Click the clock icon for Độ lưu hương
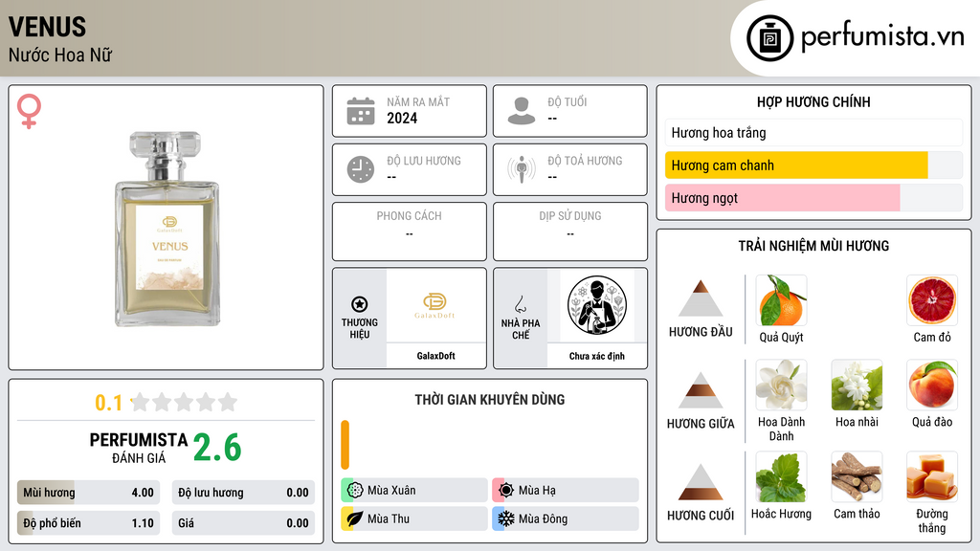Screen dimensions: 980x551 click(x=361, y=169)
